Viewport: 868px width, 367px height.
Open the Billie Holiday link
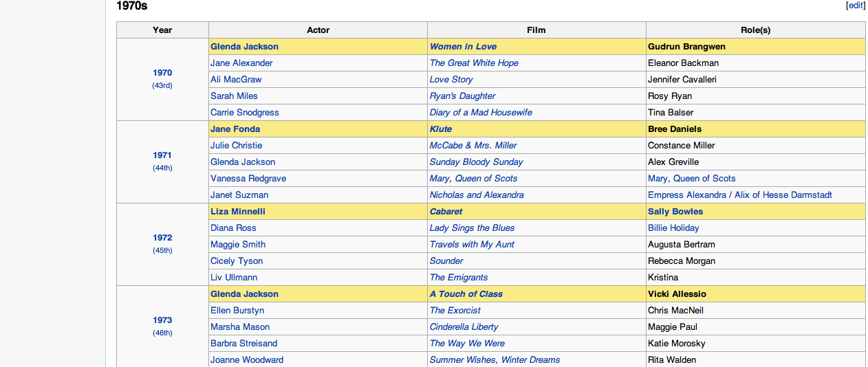click(x=673, y=228)
